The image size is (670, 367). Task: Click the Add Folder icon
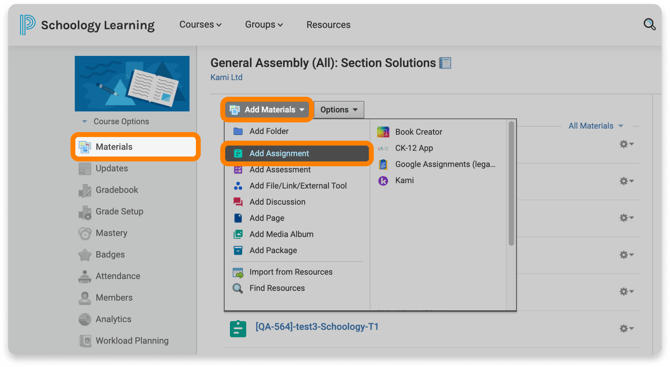[238, 131]
